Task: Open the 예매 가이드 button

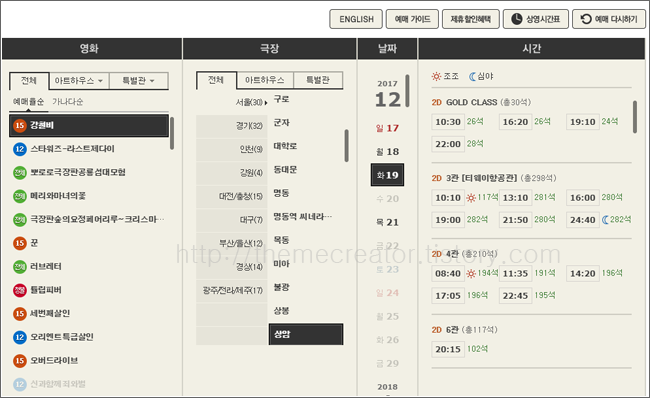Action: 412,19
